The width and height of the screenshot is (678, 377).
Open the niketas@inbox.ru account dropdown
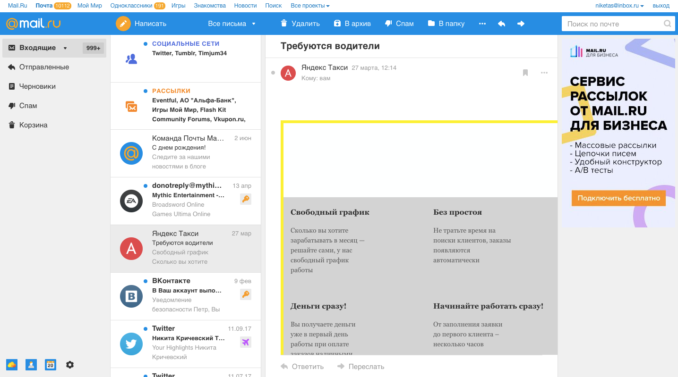pos(619,6)
